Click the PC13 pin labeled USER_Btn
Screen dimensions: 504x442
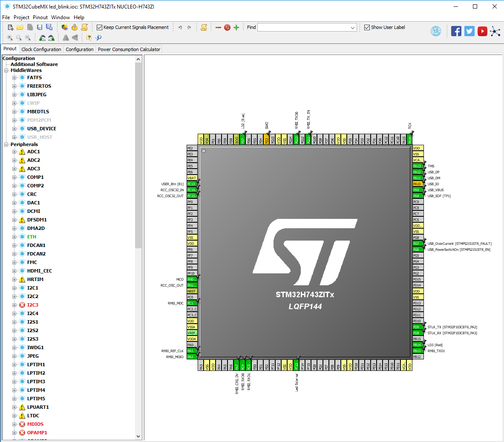192,184
